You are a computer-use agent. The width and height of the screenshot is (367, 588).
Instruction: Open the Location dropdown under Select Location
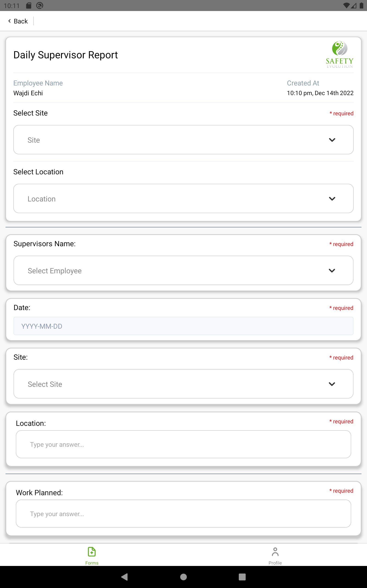coord(183,198)
